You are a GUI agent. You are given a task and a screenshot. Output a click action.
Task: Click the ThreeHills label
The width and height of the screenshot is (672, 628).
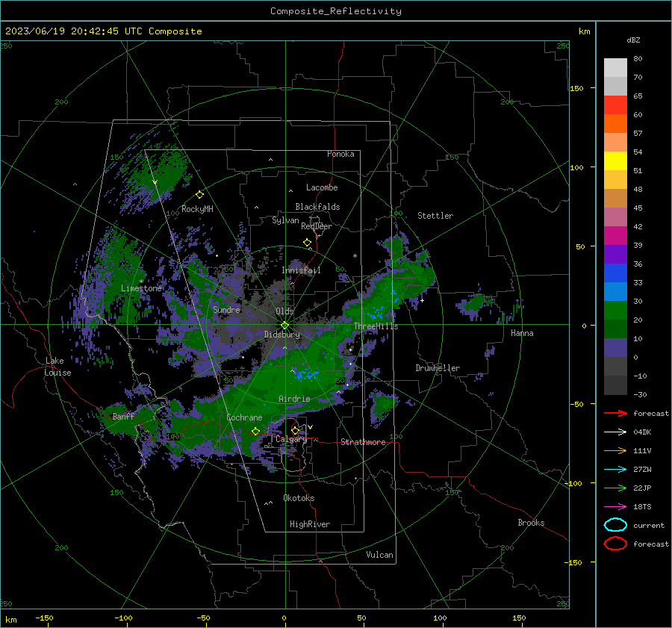(x=376, y=326)
